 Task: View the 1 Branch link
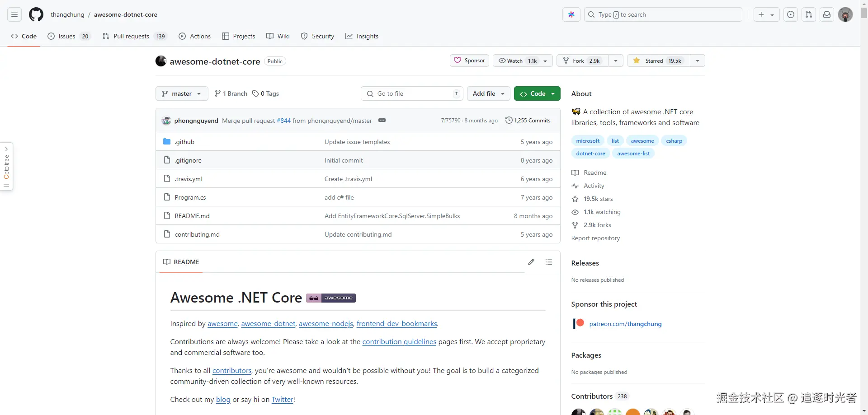click(x=231, y=93)
